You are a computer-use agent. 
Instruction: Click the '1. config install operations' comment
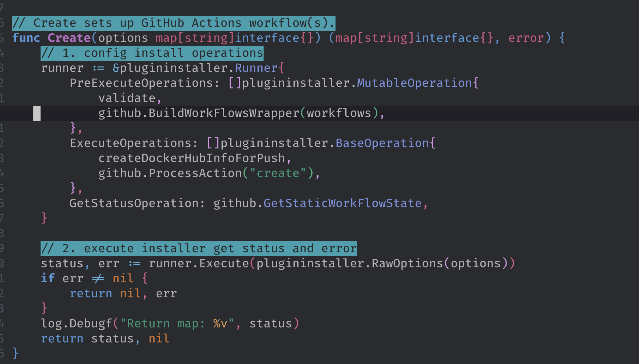tap(152, 53)
